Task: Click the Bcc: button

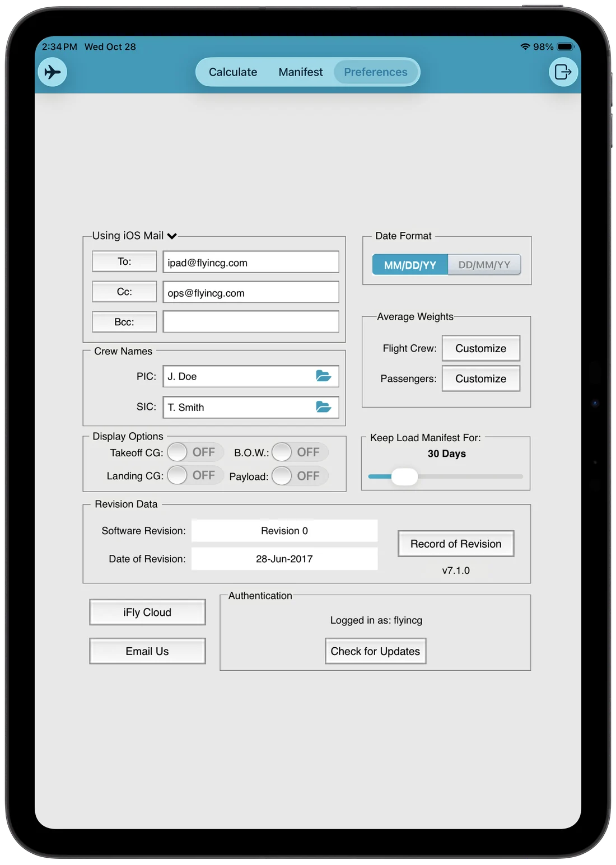Action: tap(124, 322)
